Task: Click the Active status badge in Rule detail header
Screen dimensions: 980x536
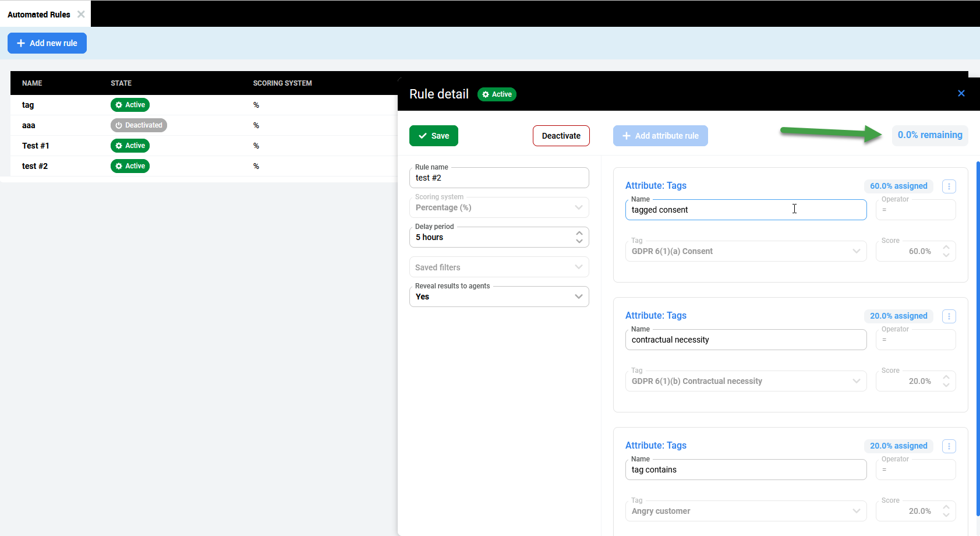Action: tap(497, 94)
